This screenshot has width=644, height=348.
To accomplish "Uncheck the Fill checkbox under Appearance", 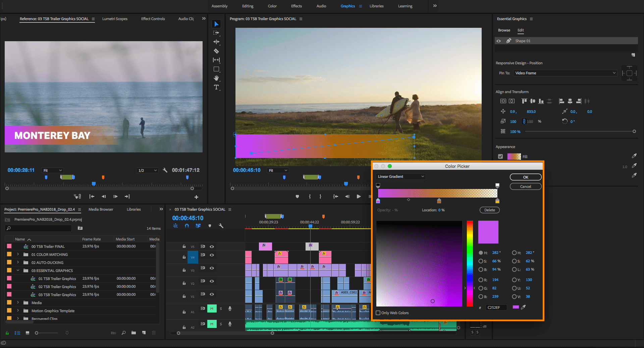I will pyautogui.click(x=500, y=156).
